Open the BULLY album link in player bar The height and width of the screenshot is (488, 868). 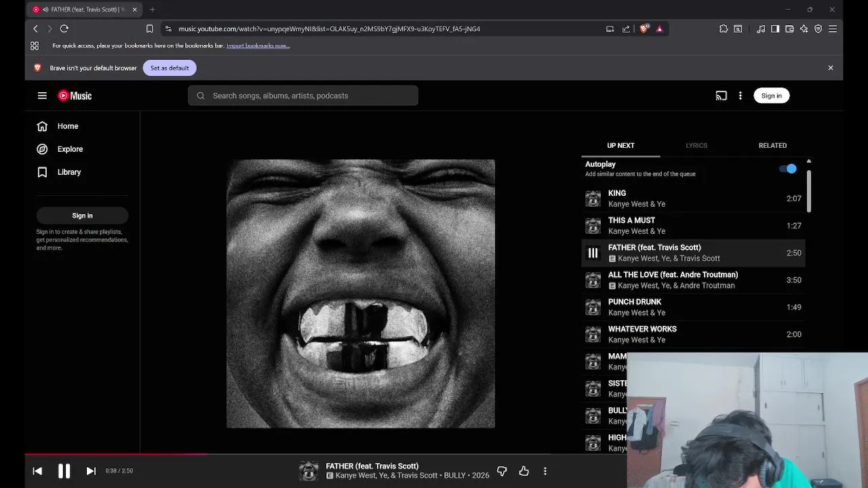coord(455,476)
